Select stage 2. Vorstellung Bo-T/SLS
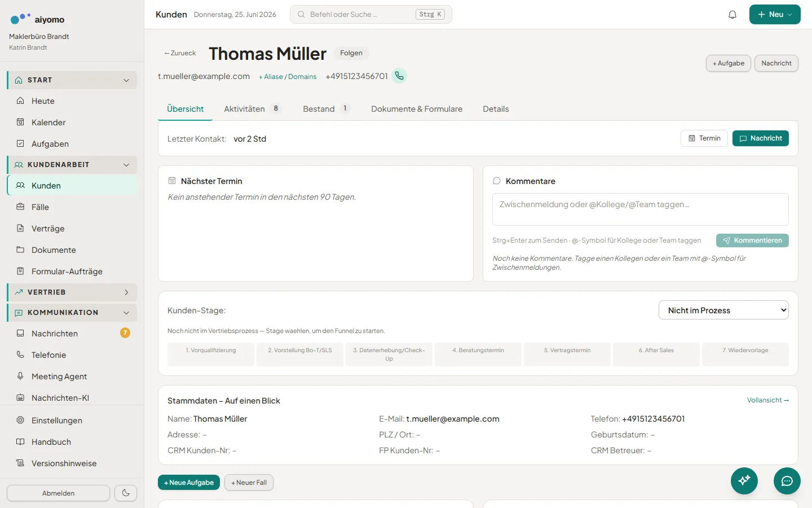The image size is (812, 508). tap(300, 354)
